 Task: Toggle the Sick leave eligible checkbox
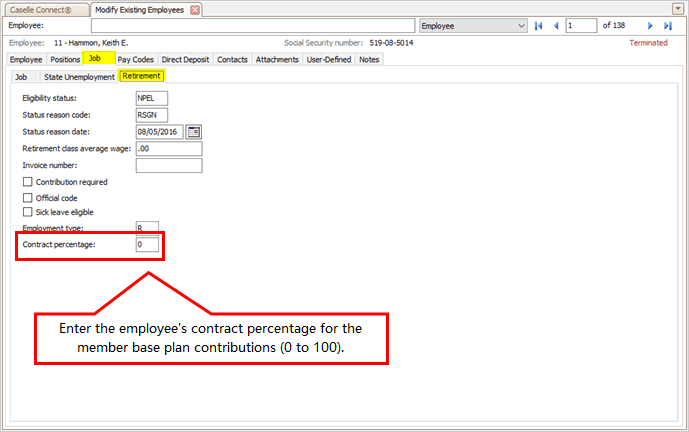(28, 213)
